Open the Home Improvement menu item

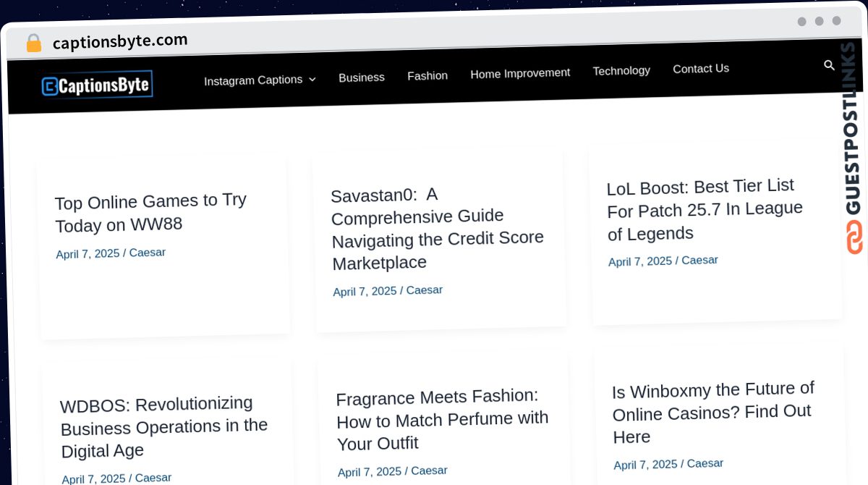coord(520,73)
